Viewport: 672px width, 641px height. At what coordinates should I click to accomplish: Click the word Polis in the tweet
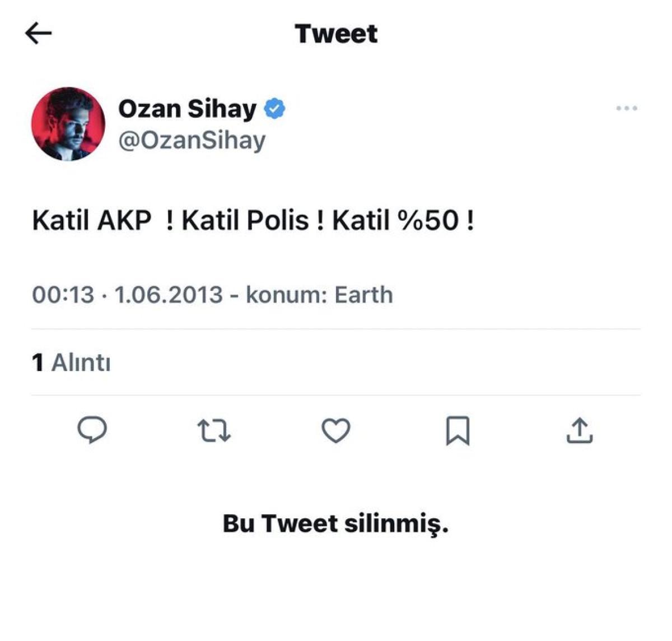[x=278, y=221]
